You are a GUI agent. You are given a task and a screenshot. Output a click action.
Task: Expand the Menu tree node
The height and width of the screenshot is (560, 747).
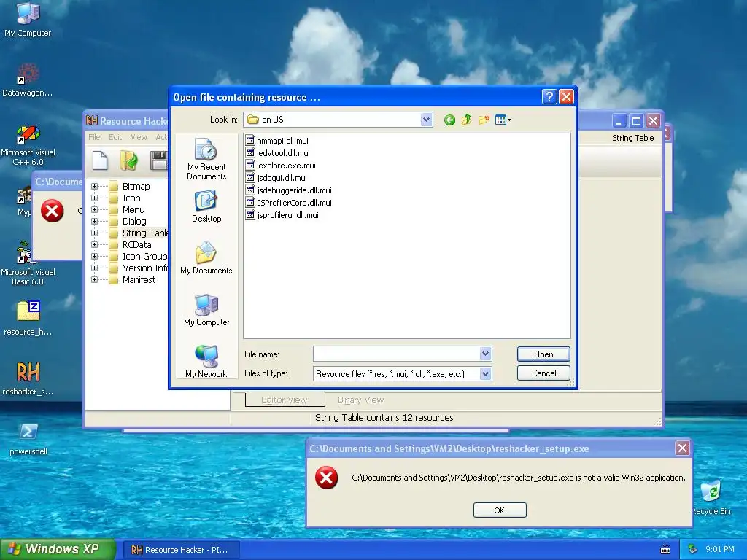(94, 209)
